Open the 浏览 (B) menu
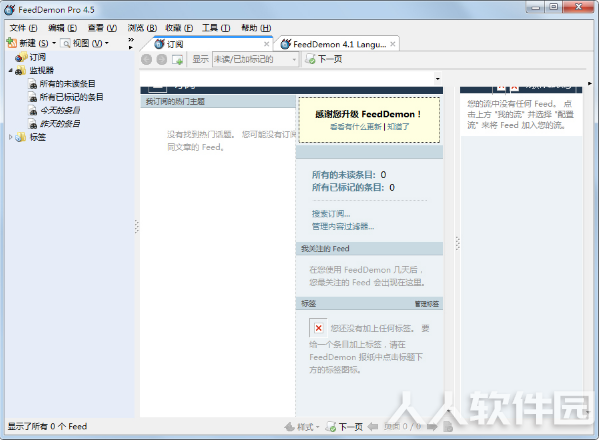Screen dimensions: 600x443 pos(142,28)
